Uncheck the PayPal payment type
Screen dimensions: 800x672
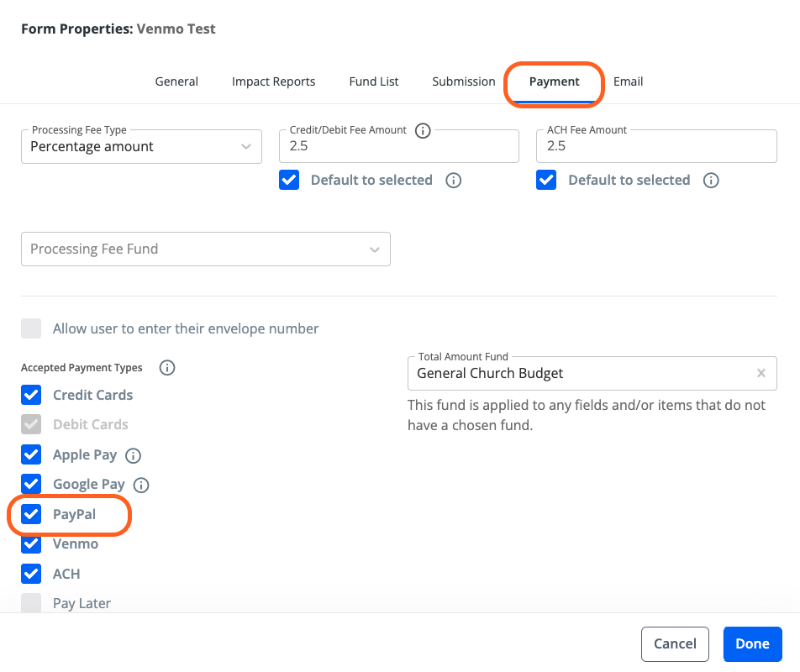tap(31, 514)
